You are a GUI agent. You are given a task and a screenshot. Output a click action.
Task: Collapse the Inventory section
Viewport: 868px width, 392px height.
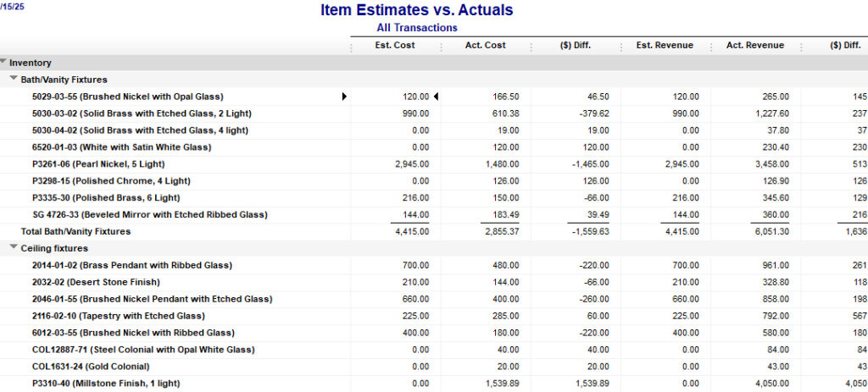point(4,63)
